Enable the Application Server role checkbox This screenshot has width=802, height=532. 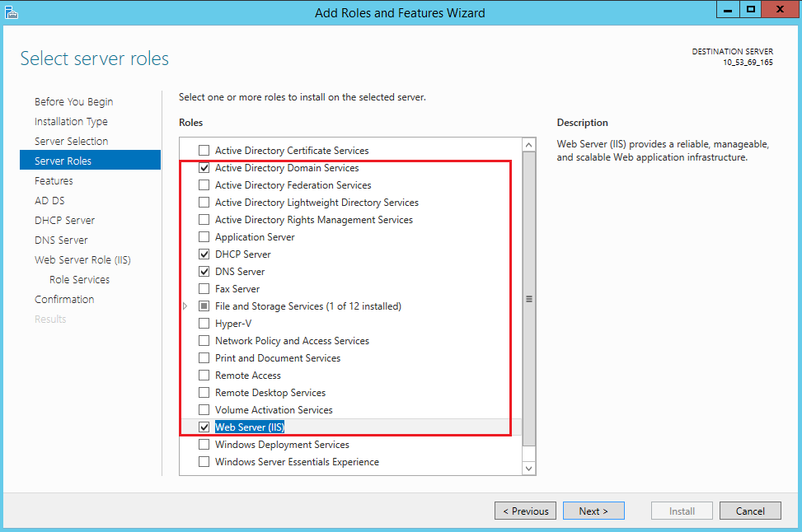click(x=204, y=237)
